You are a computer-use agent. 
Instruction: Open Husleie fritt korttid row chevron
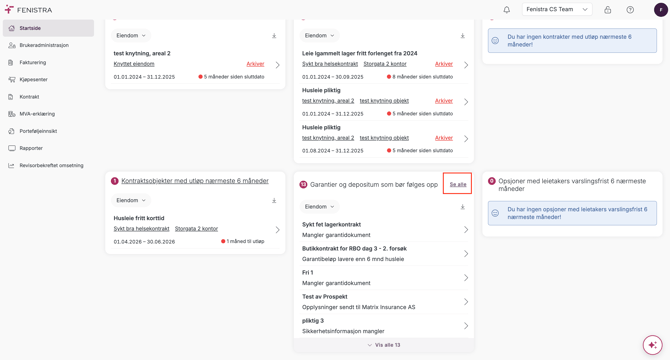278,230
